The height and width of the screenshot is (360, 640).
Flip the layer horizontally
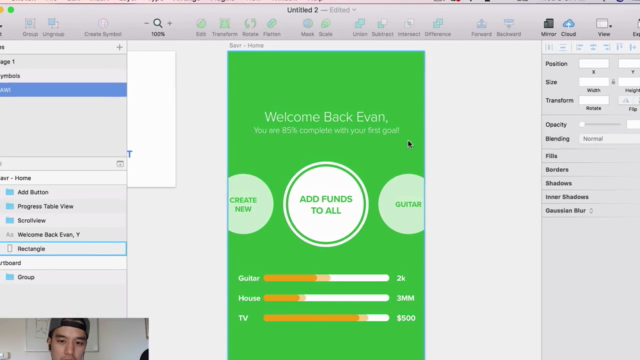[626, 100]
